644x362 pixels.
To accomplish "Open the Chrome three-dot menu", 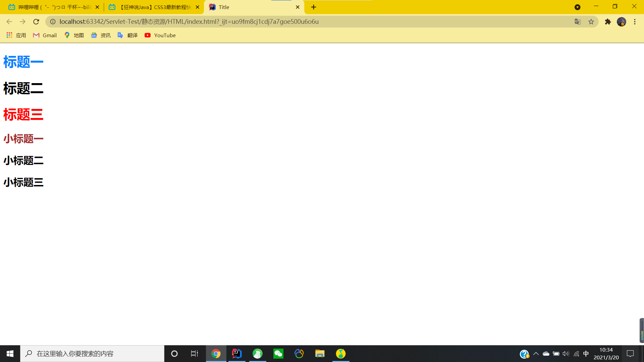I will click(x=635, y=21).
